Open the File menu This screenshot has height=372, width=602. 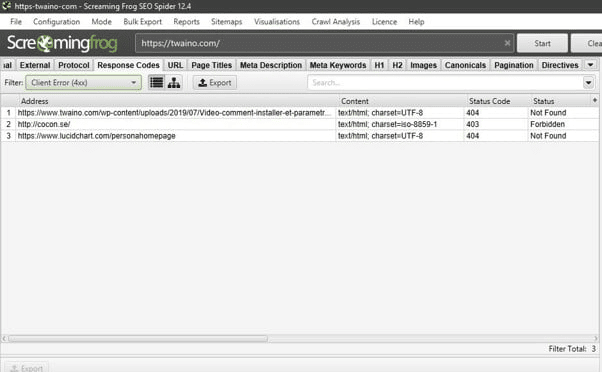coord(16,22)
